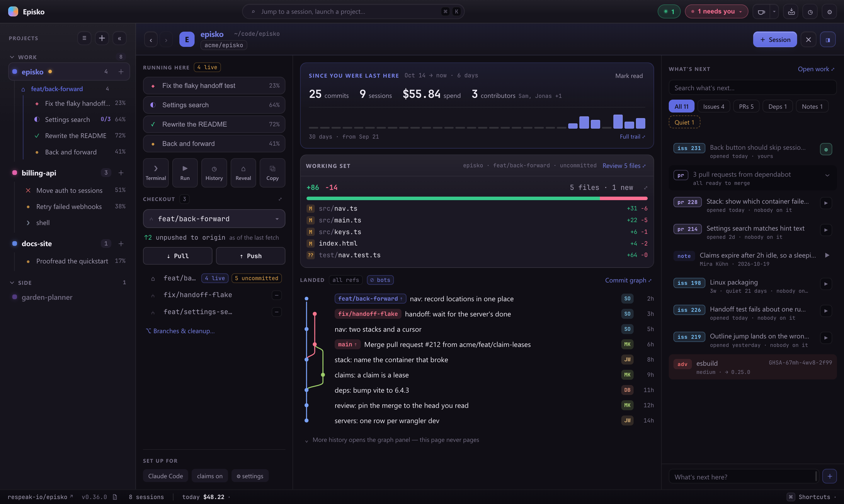844x504 pixels.
Task: Open the Terminal action
Action: coord(156,173)
